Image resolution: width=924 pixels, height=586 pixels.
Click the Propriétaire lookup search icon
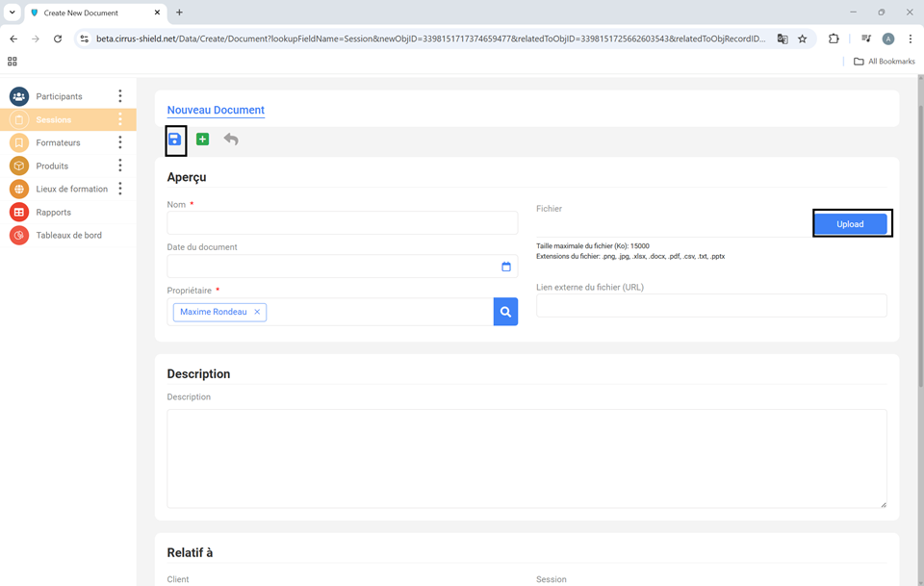click(505, 312)
